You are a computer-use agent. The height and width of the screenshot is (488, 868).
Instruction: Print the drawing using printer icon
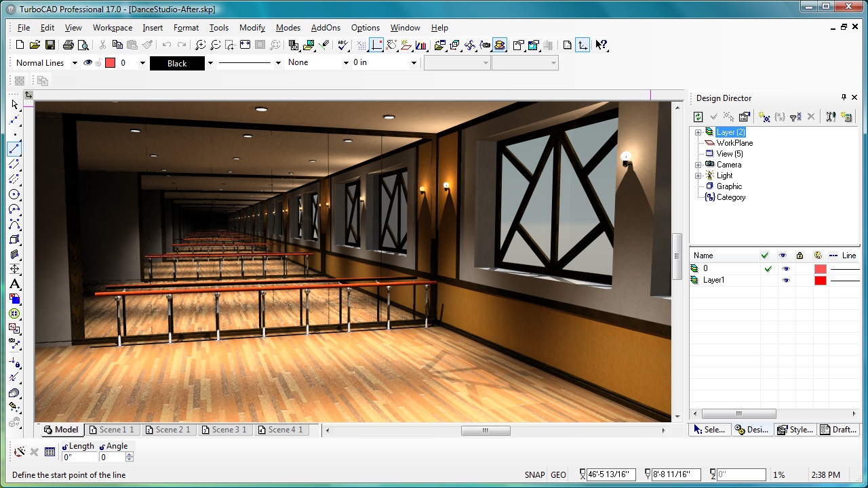coord(68,45)
